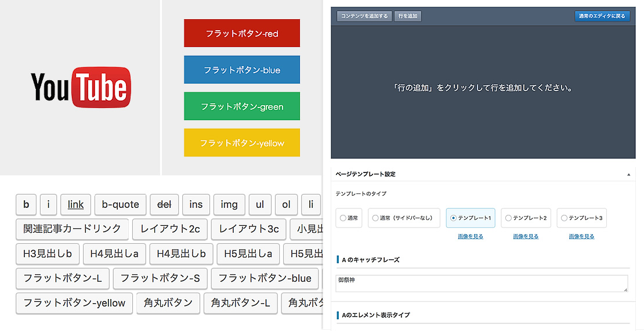The height and width of the screenshot is (331, 644).
Task: Click the 角丸ボタン-L quicktag
Action: point(241,303)
